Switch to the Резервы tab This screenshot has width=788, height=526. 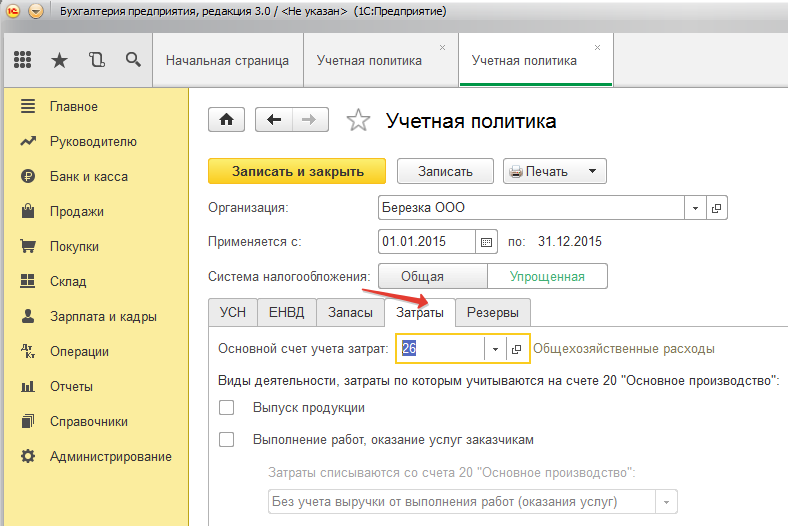pyautogui.click(x=492, y=312)
